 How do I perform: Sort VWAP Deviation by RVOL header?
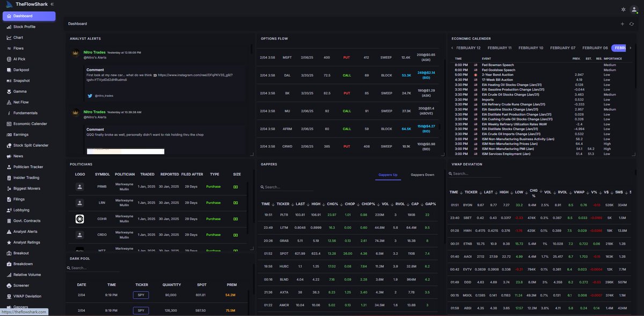[x=562, y=192]
